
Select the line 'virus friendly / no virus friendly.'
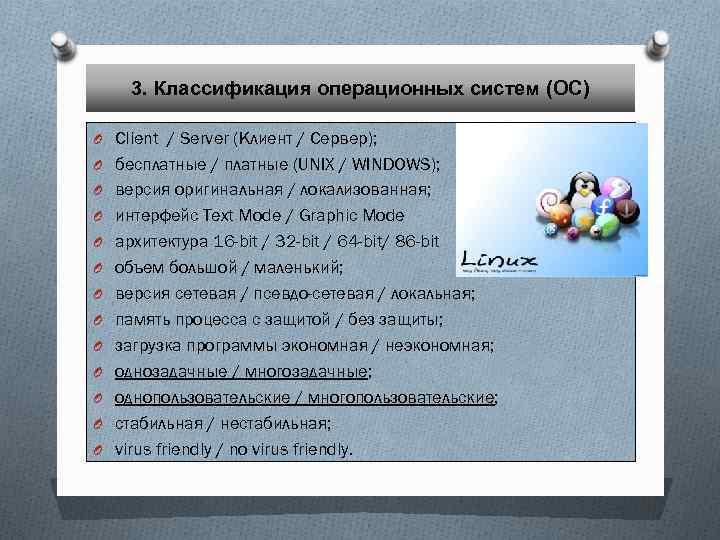(x=234, y=449)
